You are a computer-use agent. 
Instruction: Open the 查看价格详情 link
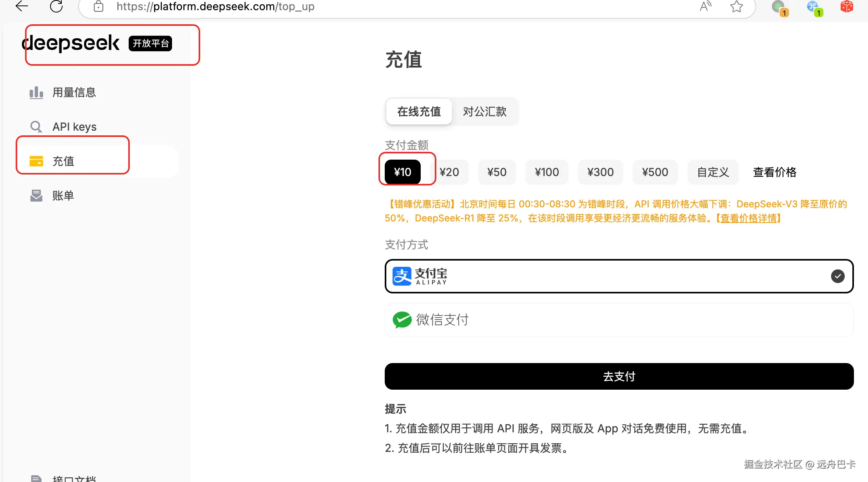coord(748,218)
